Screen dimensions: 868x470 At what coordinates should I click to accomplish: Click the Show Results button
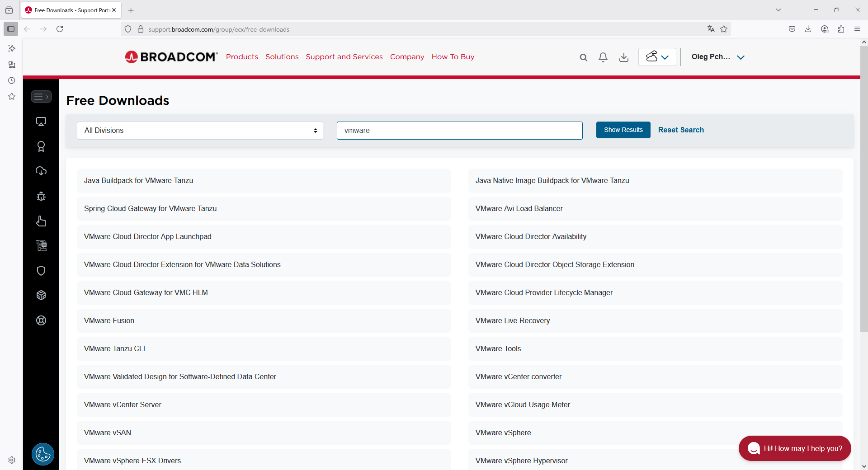point(623,130)
